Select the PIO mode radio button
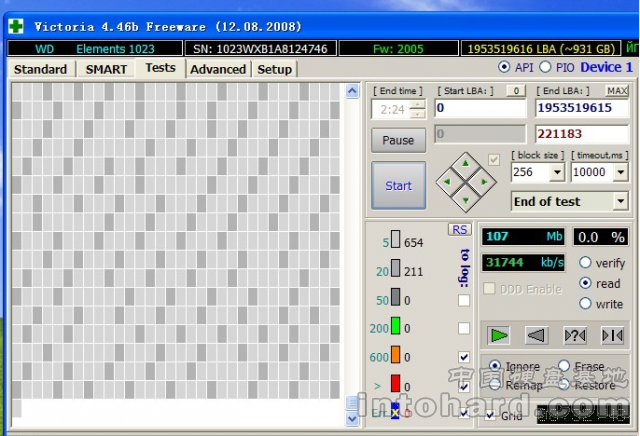Image resolution: width=640 pixels, height=436 pixels. click(545, 67)
